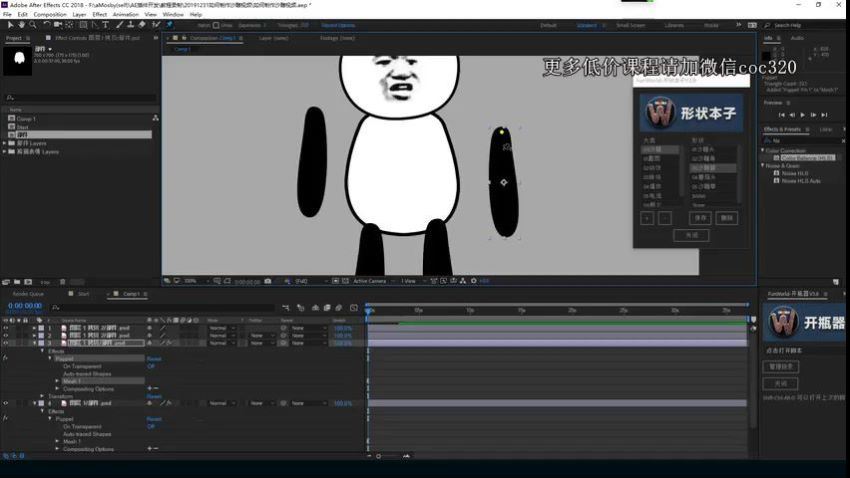Image resolution: width=850 pixels, height=478 pixels.
Task: Click the Project panel trash delete icon
Action: click(x=62, y=282)
